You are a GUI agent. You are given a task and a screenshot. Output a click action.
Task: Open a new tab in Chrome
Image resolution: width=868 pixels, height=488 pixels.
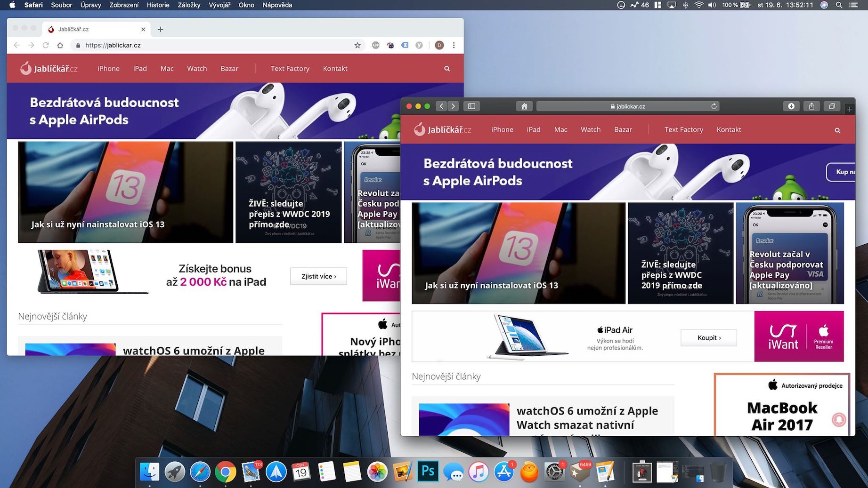tap(161, 29)
